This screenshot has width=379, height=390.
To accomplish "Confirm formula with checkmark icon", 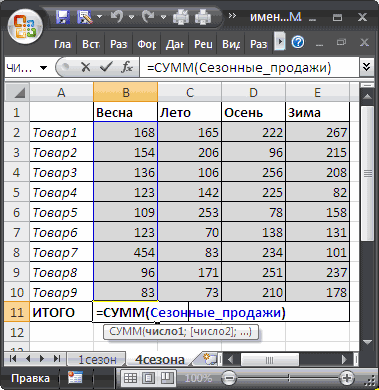I will pyautogui.click(x=107, y=68).
